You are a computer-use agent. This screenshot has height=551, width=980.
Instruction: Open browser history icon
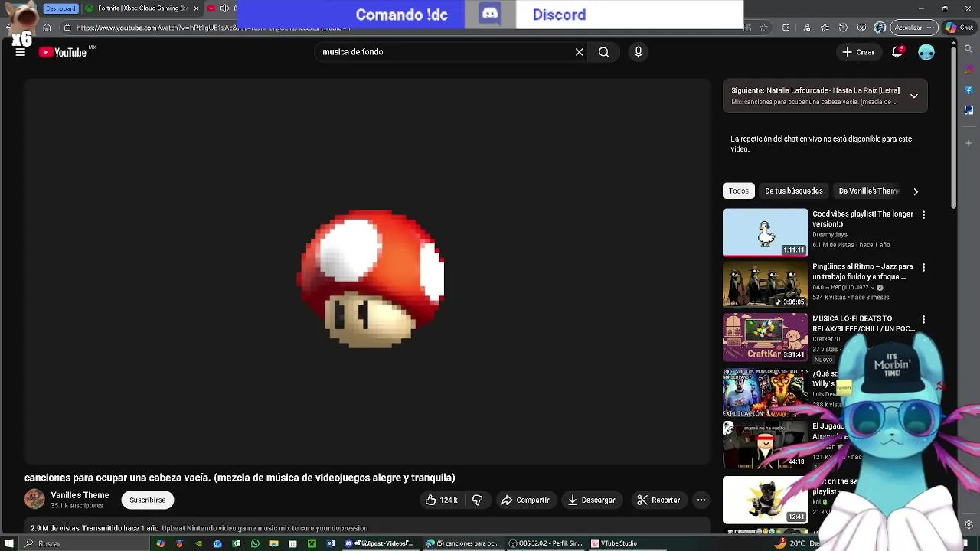coord(843,28)
